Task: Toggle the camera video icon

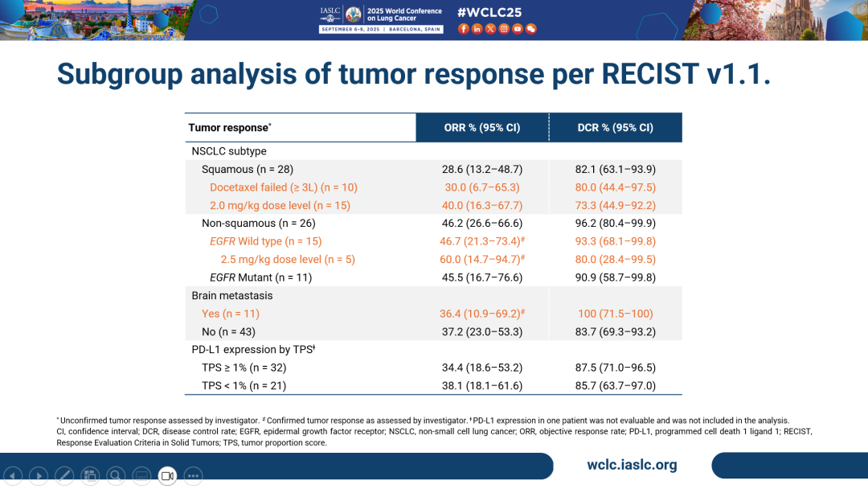Action: (167, 476)
